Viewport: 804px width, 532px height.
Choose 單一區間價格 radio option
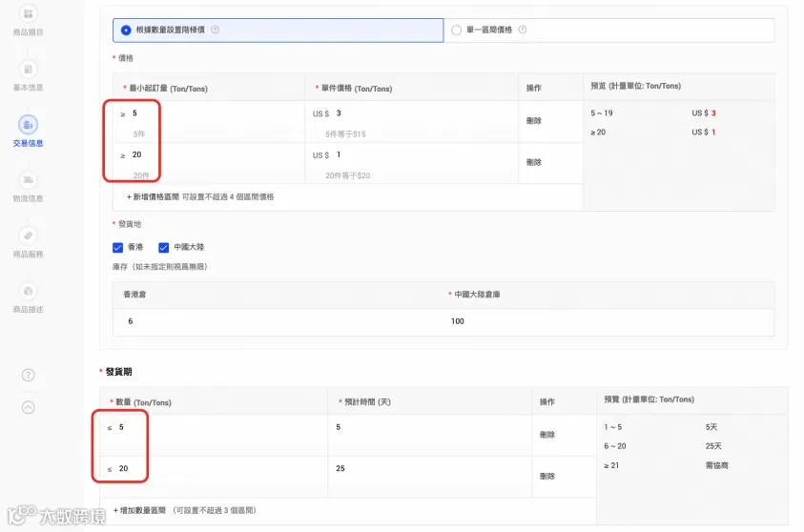(x=456, y=31)
